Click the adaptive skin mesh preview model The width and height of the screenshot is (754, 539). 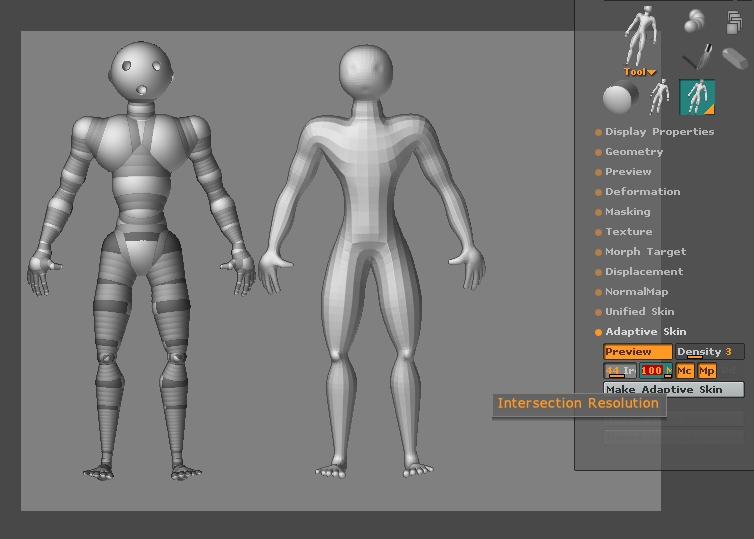click(370, 262)
